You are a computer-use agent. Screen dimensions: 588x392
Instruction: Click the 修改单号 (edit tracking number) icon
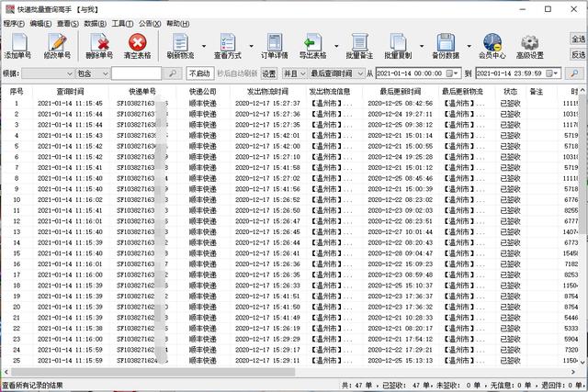click(x=57, y=45)
